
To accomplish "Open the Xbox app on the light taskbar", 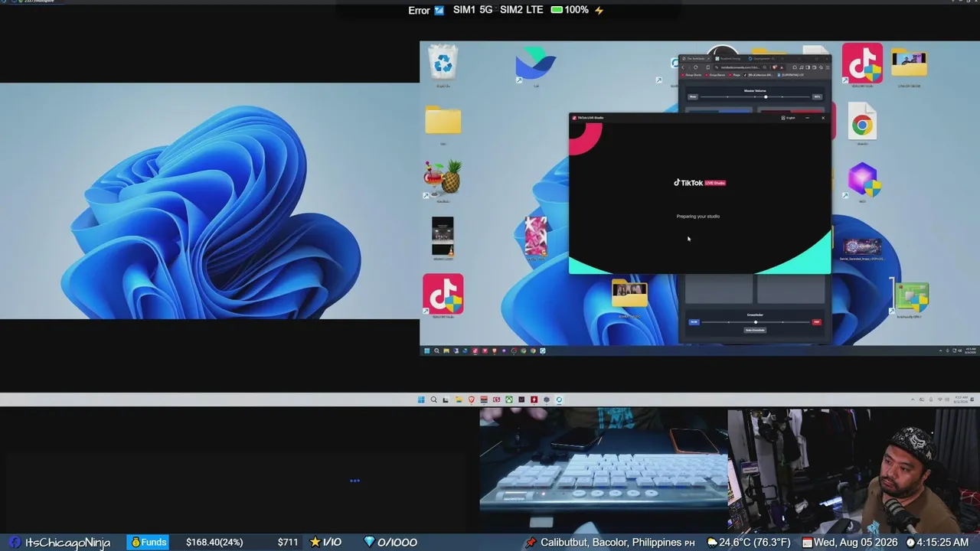I will pos(508,399).
